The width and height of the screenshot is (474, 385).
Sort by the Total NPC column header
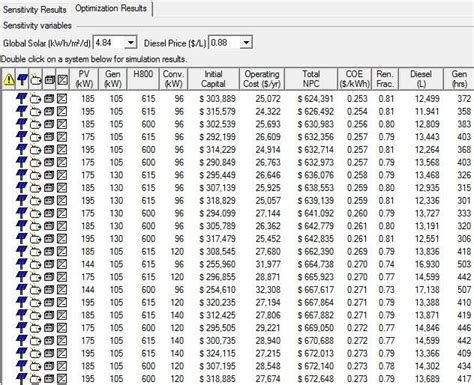click(x=311, y=79)
